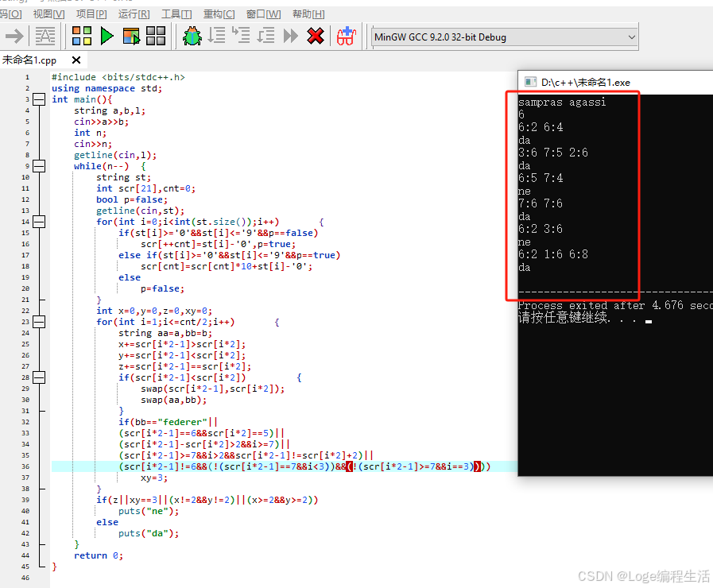
Task: Click the step out debug icon
Action: coord(265,36)
